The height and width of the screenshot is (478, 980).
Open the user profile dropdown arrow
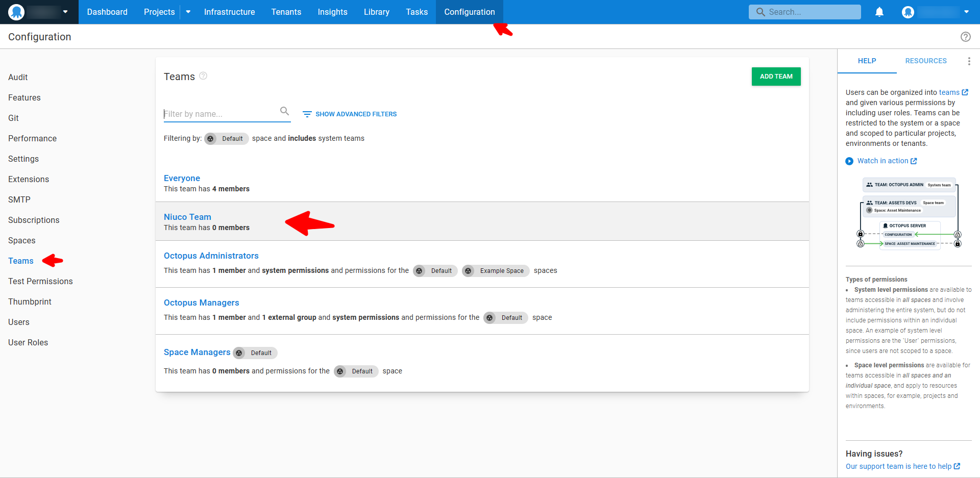pos(966,12)
